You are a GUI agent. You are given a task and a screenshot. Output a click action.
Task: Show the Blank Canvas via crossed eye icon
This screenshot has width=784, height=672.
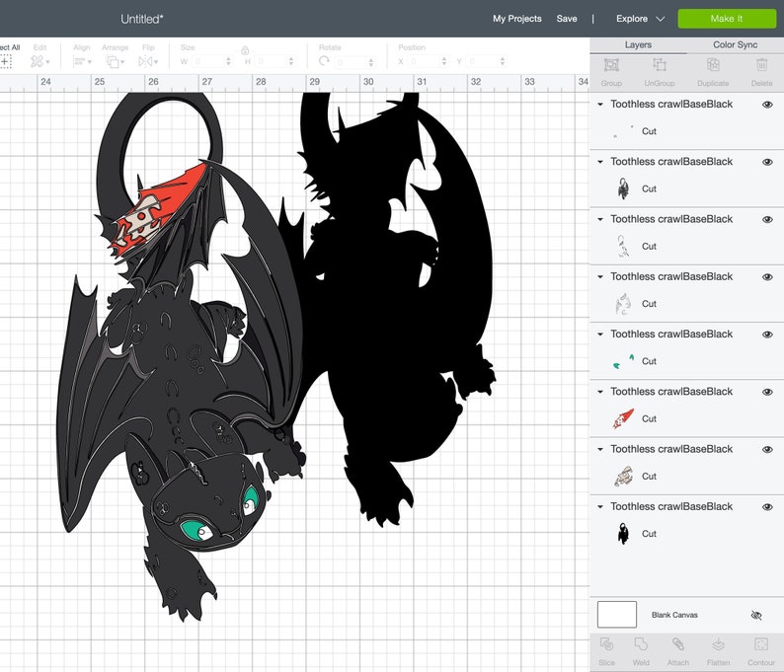point(756,615)
